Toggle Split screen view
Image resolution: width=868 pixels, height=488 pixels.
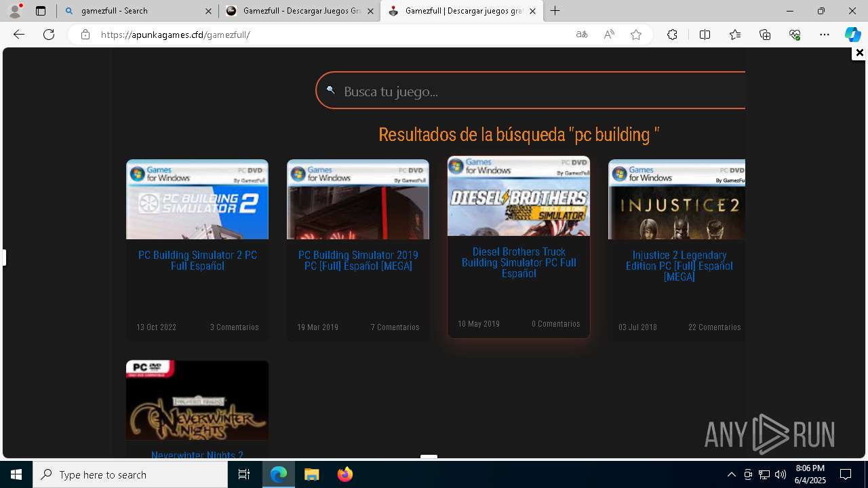tap(705, 35)
